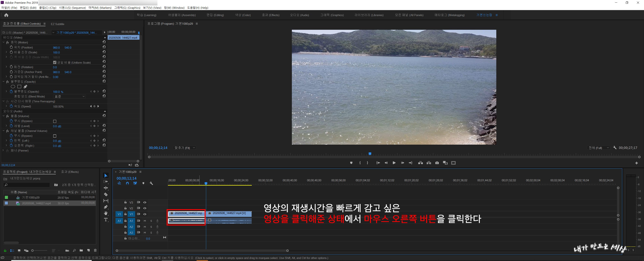Toggle V1 track output eye icon
The image size is (644, 261).
pos(145,214)
